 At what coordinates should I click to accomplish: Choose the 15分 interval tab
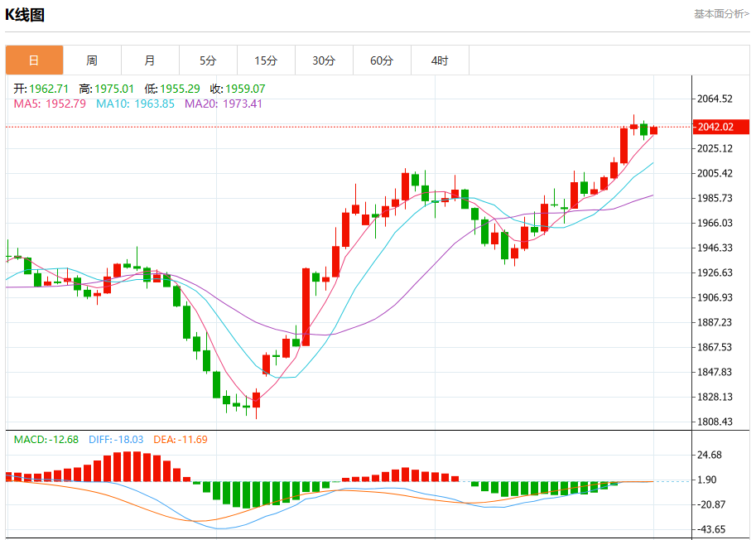click(266, 60)
